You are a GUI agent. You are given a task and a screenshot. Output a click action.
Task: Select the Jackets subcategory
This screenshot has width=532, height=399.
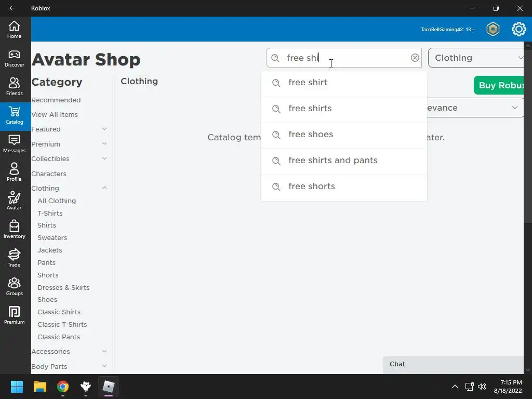(x=49, y=250)
